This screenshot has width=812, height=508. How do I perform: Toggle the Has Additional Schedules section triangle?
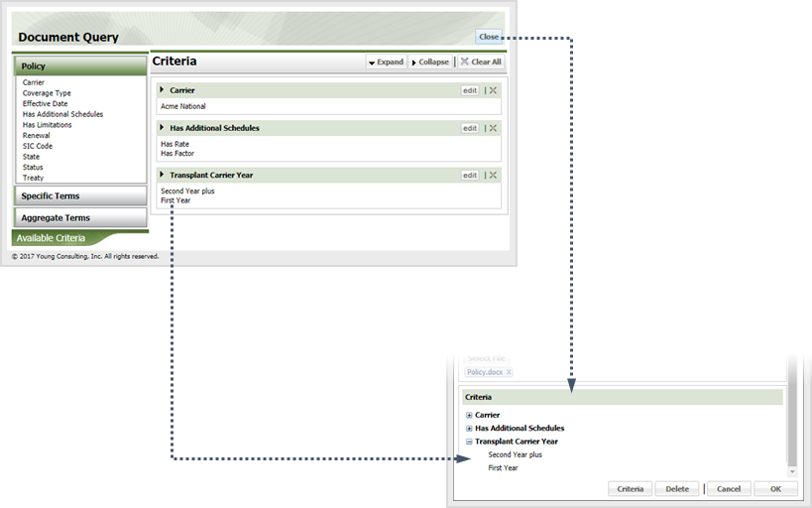[163, 128]
